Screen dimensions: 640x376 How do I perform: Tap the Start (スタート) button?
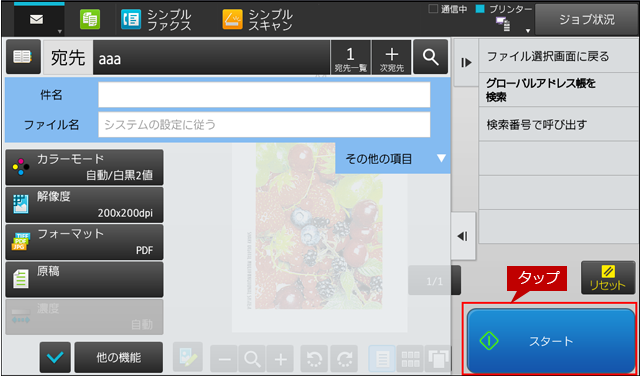[x=551, y=341]
